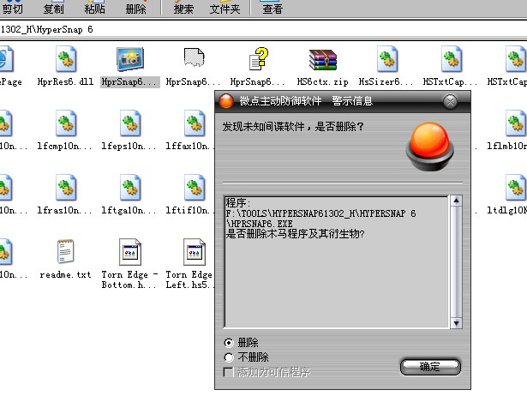Select the lffax10n file icon
The width and height of the screenshot is (527, 420).
coord(195,123)
